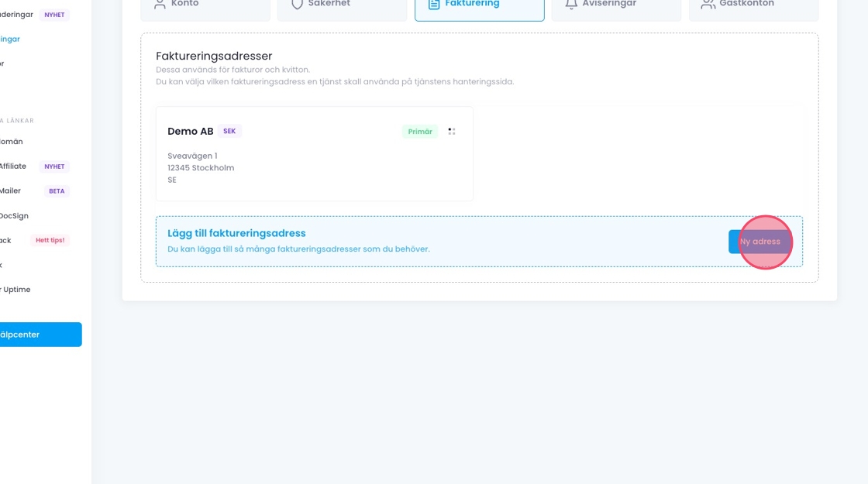Select the Demo AB billing address card

pos(314,166)
